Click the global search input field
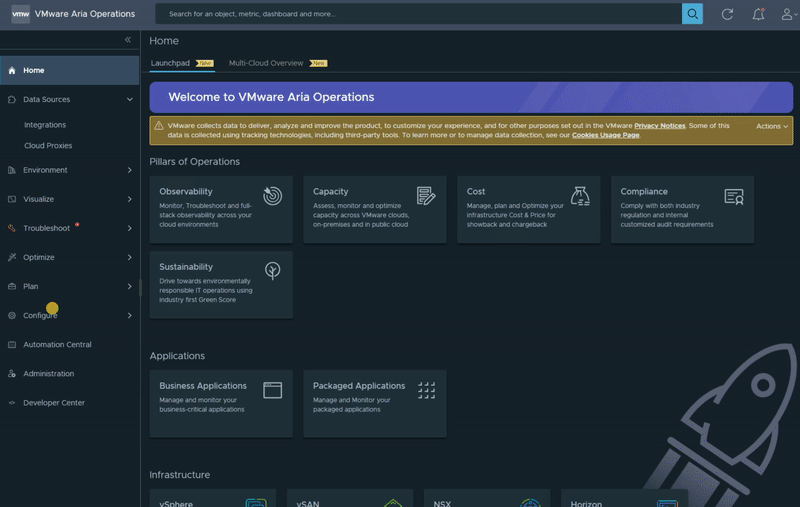 click(x=418, y=14)
